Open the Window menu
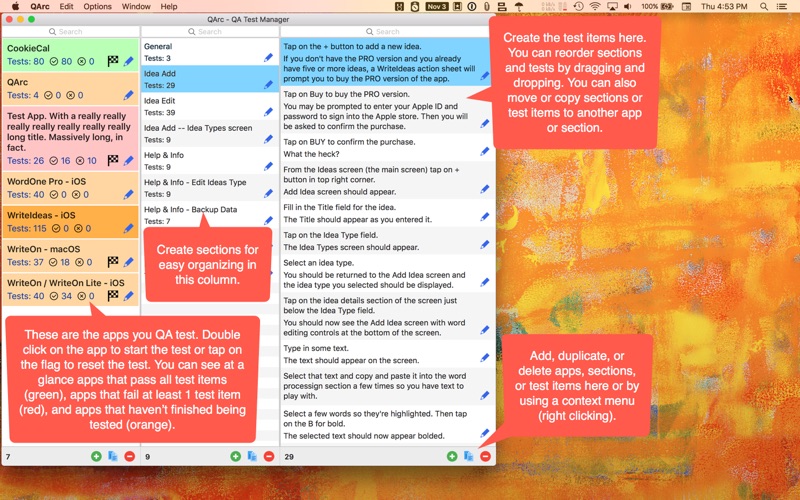The width and height of the screenshot is (800, 500). [136, 6]
